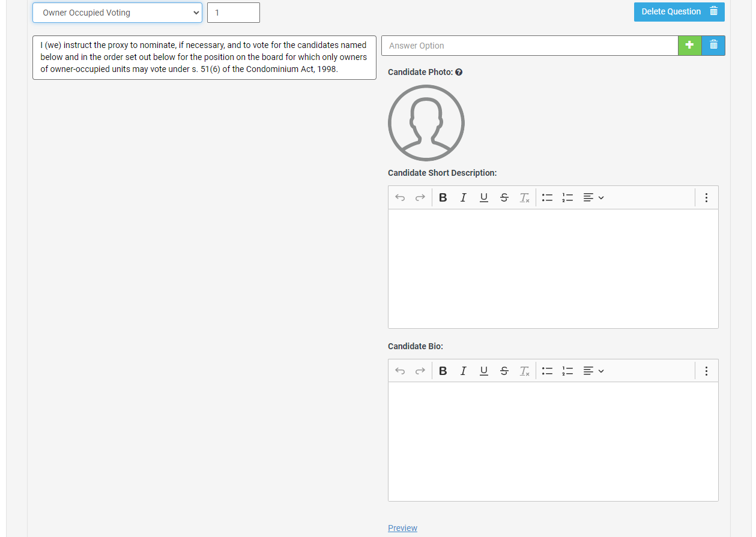The height and width of the screenshot is (537, 756).
Task: Remove formatting in Candidate Bio editor
Action: tap(525, 371)
